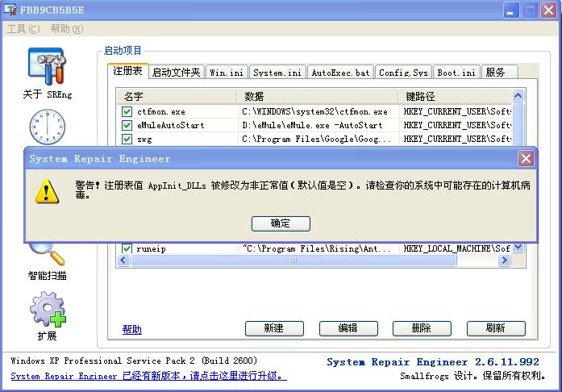Click the new version upgrade link

click(148, 376)
